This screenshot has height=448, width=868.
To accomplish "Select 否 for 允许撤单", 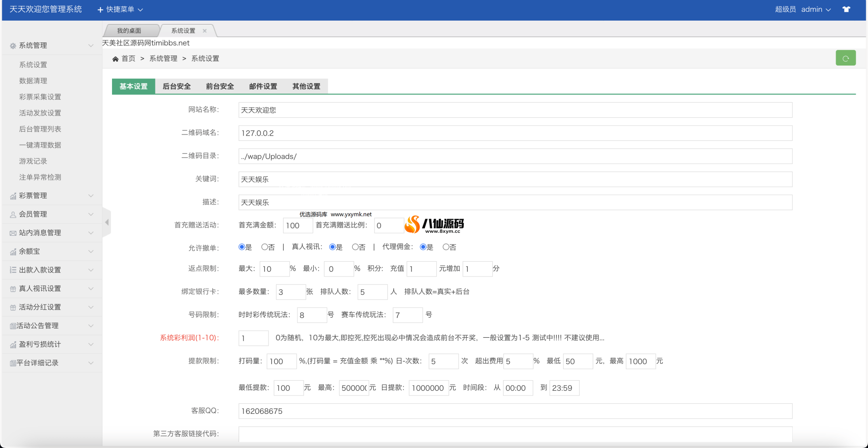I will pos(264,247).
